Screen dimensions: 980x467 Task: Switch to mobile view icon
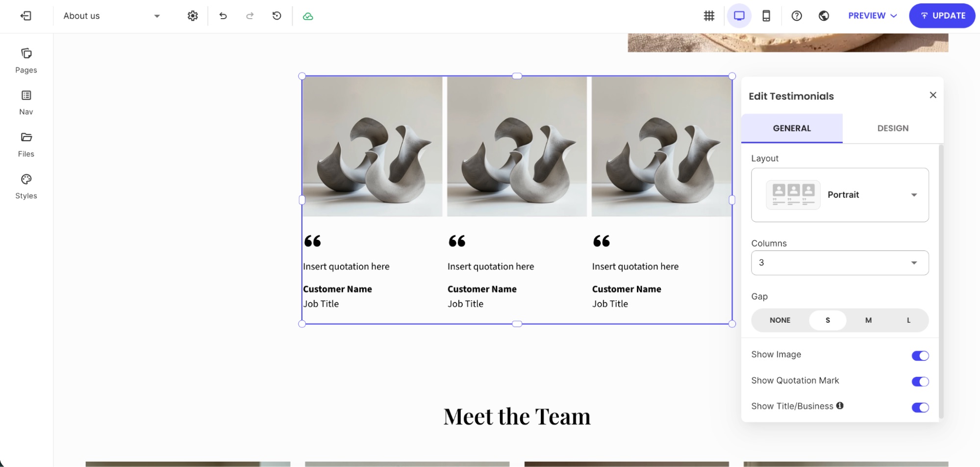tap(766, 16)
